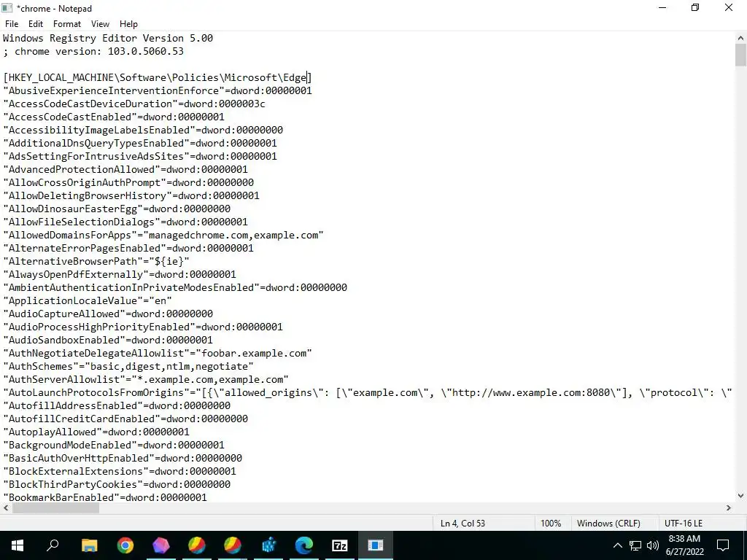Close the Notepad window

point(729,8)
